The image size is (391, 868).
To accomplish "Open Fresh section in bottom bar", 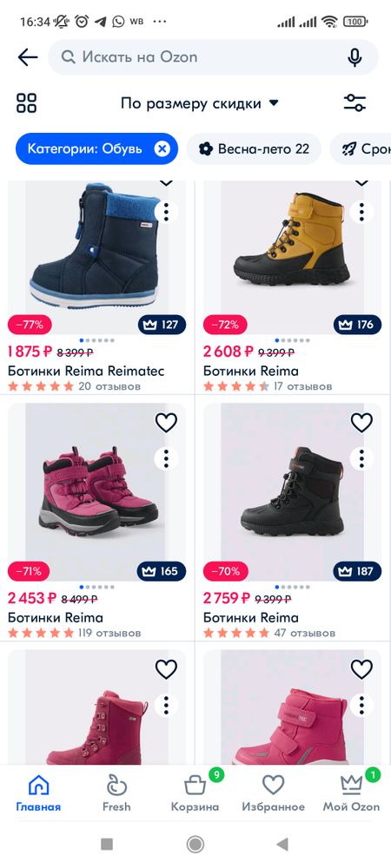I will tap(116, 792).
